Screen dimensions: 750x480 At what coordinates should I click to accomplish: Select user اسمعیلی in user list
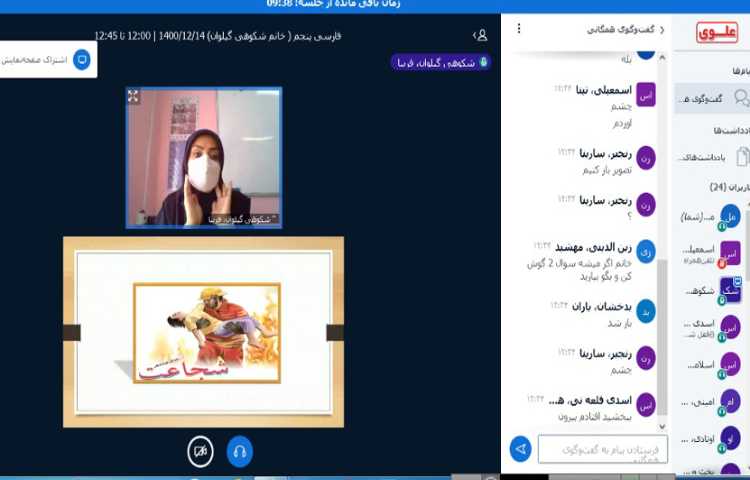pyautogui.click(x=712, y=253)
